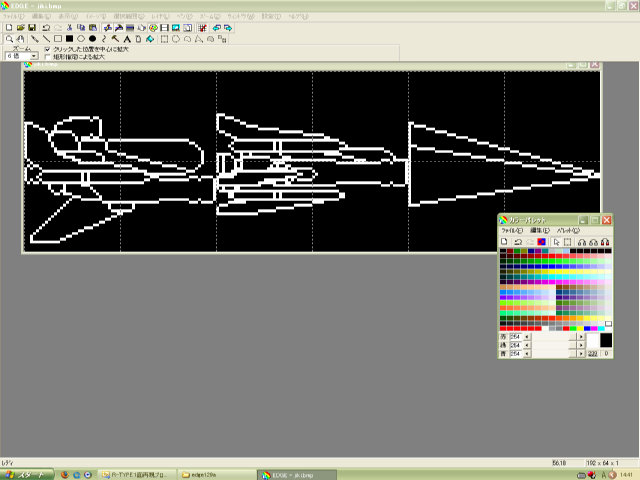The width and height of the screenshot is (640, 480).
Task: Open the File menu in main window
Action: [x=14, y=16]
